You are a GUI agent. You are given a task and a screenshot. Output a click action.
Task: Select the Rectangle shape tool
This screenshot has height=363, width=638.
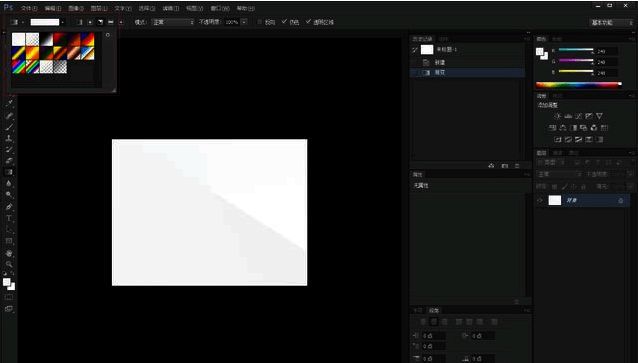point(9,241)
